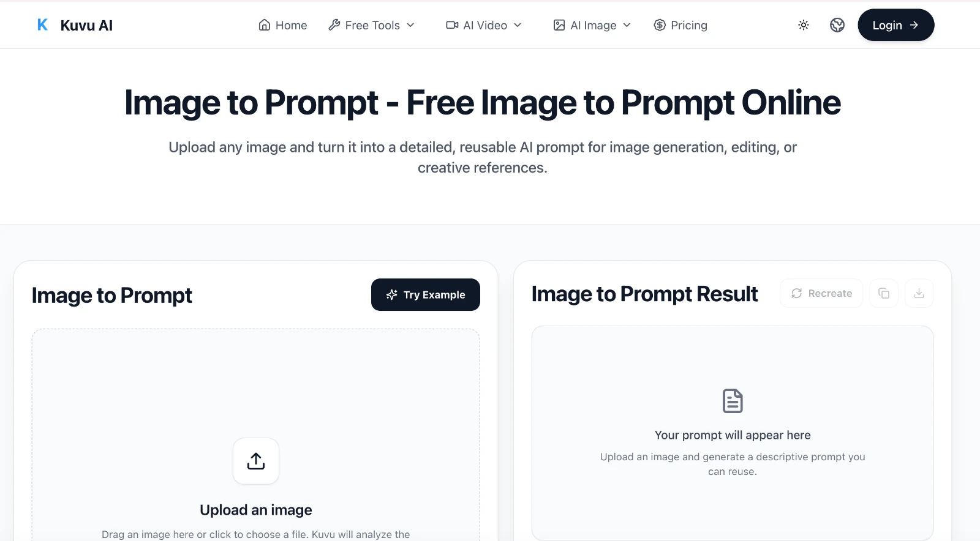Click the Upload an image drop zone
The width and height of the screenshot is (980, 541).
pos(256,435)
